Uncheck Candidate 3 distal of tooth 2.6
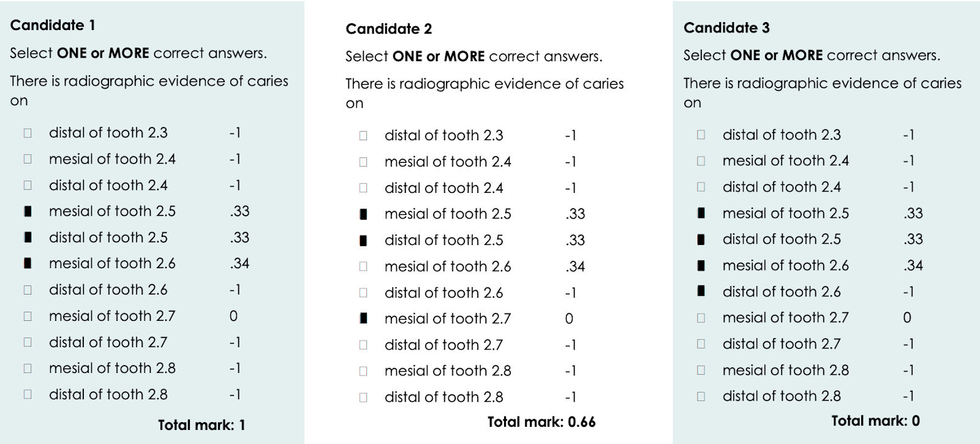Viewport: 980px width, 444px height. tap(701, 292)
